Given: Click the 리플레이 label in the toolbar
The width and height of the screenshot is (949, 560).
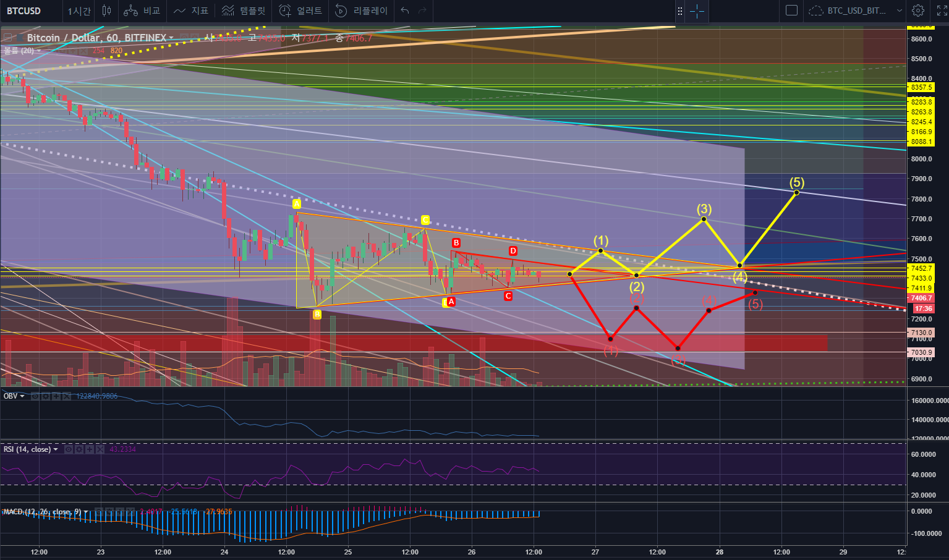Looking at the screenshot, I should 371,11.
